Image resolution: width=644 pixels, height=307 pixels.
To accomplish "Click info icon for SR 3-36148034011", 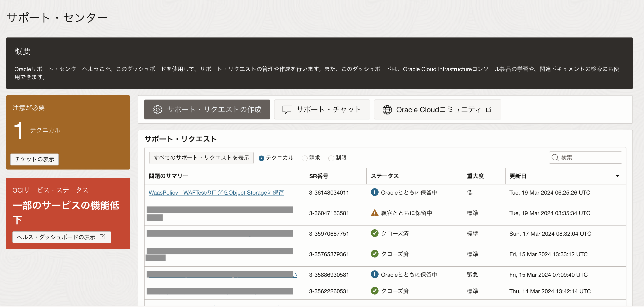I will point(374,192).
